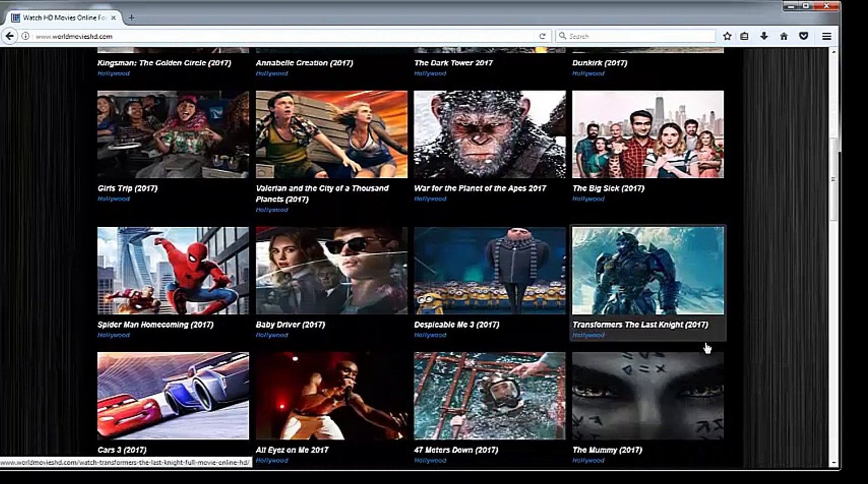Reload the page with the refresh icon
Viewport: 868px width, 484px height.
point(542,36)
